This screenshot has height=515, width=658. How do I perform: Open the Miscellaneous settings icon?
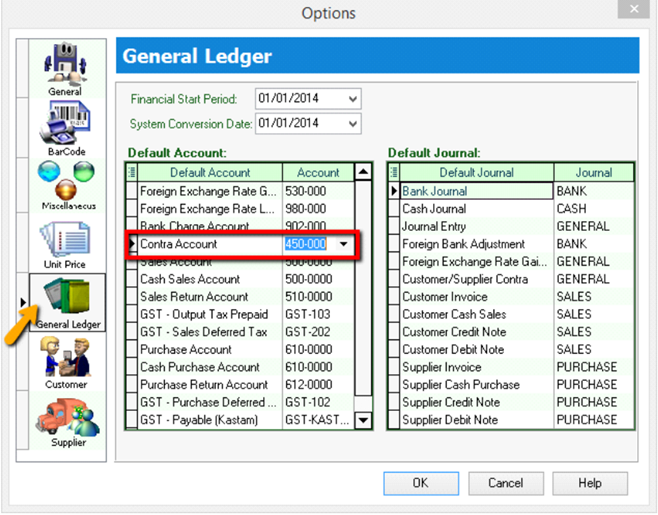coord(65,183)
